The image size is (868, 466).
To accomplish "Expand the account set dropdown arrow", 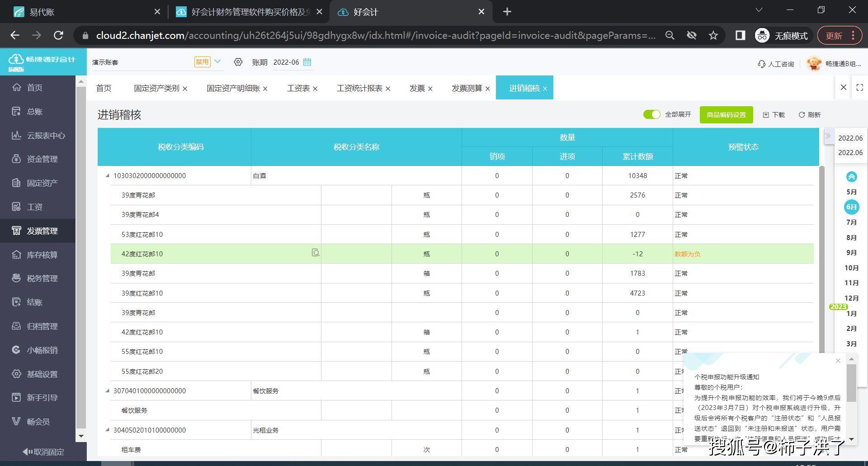I will pos(217,61).
